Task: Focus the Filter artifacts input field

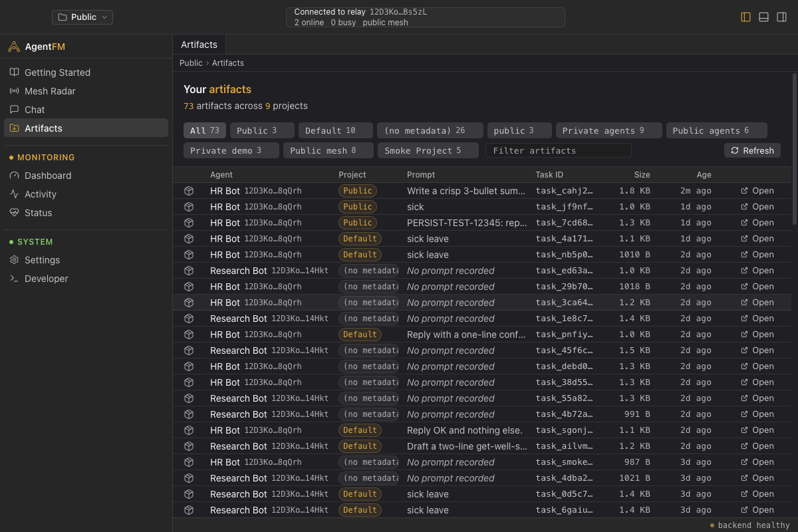Action: click(558, 150)
